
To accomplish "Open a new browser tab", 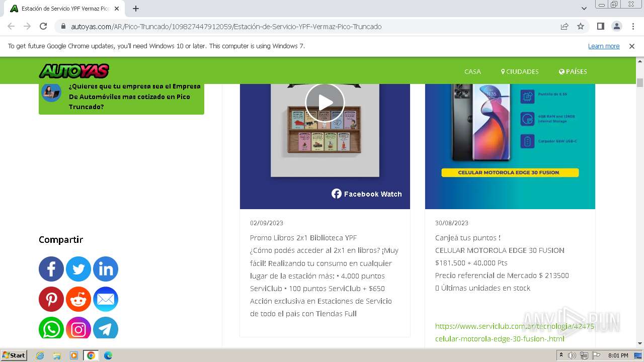I will point(136,9).
